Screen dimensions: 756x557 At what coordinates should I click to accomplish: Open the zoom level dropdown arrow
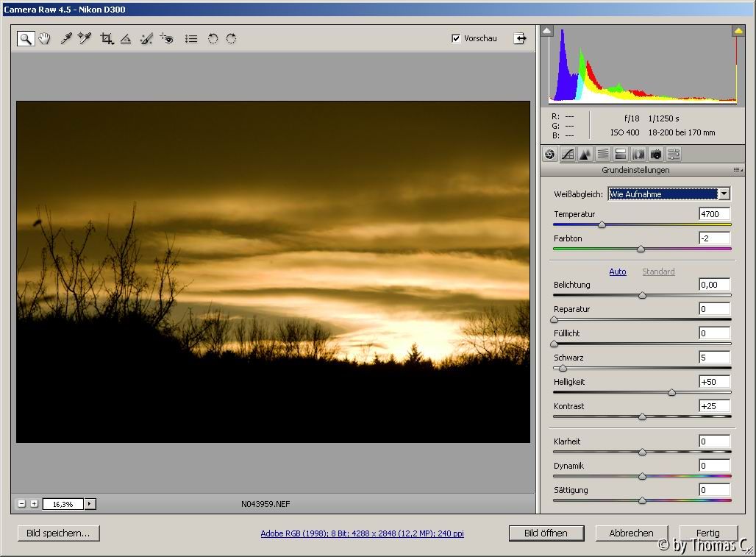[x=90, y=504]
